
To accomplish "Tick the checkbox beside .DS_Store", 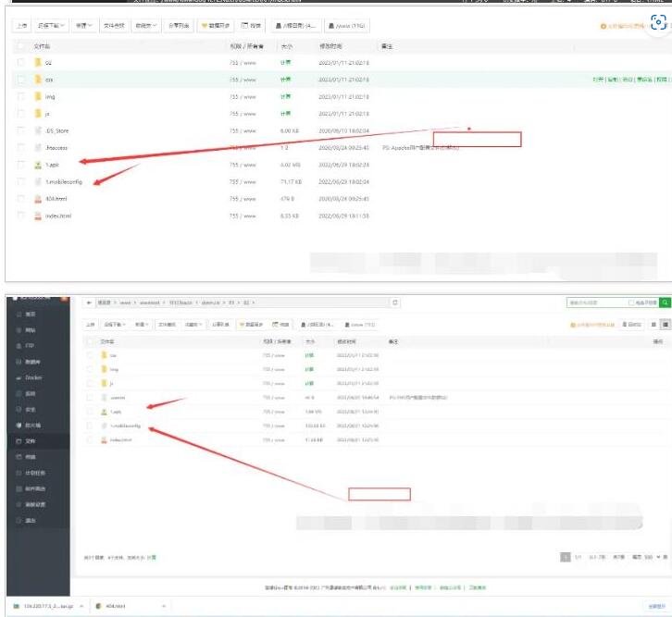I will click(21, 131).
